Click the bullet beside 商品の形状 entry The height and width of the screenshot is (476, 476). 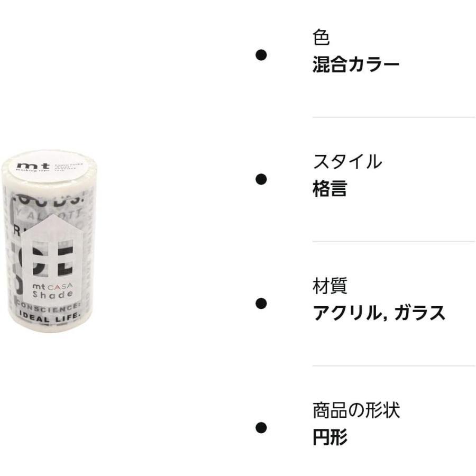(x=261, y=428)
